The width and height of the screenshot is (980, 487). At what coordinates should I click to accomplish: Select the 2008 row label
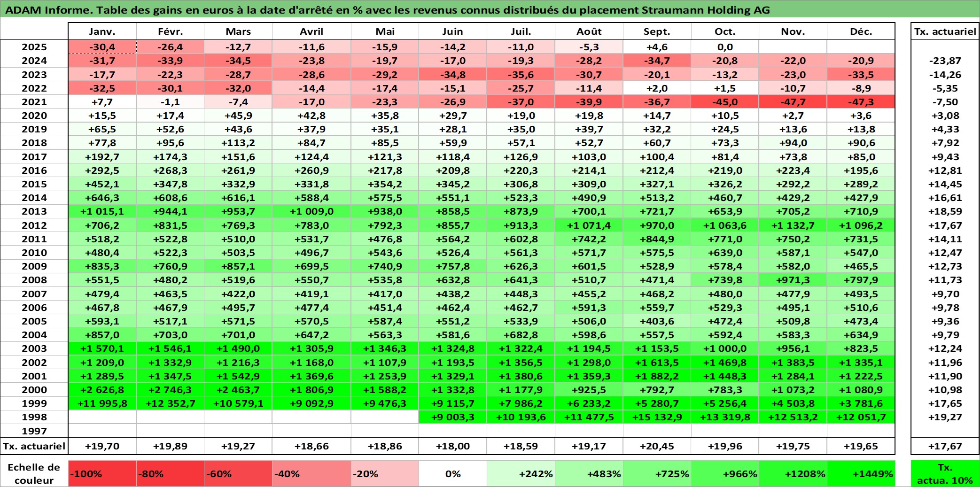point(34,280)
